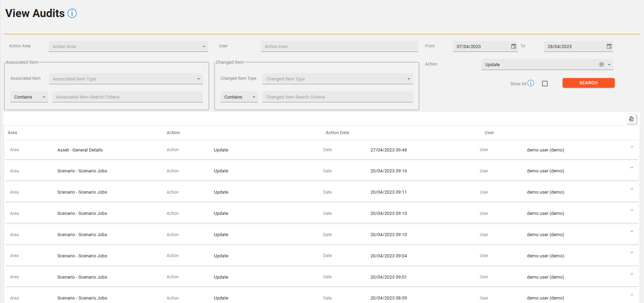
Task: Expand the Asset - General Details audit row
Action: click(631, 147)
